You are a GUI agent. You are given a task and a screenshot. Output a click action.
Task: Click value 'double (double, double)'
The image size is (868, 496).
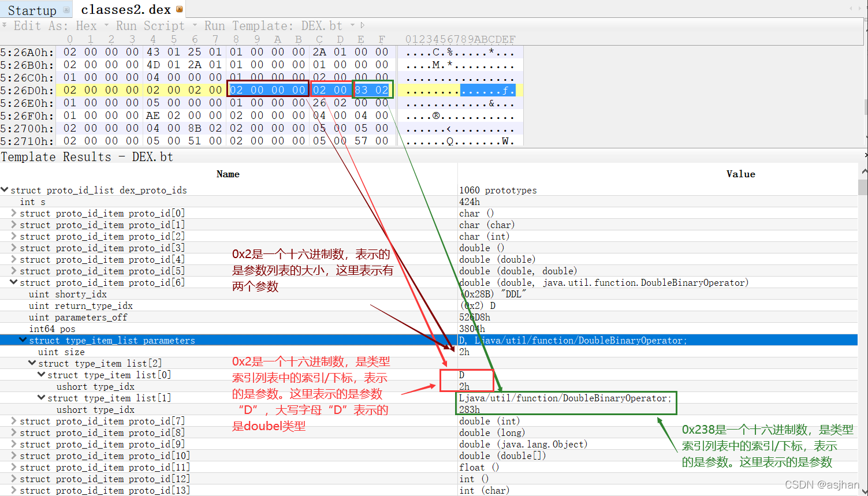517,271
